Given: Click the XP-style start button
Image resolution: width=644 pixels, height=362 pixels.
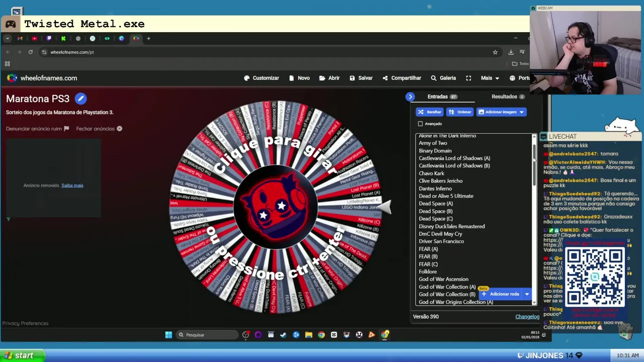Looking at the screenshot, I should [x=22, y=355].
